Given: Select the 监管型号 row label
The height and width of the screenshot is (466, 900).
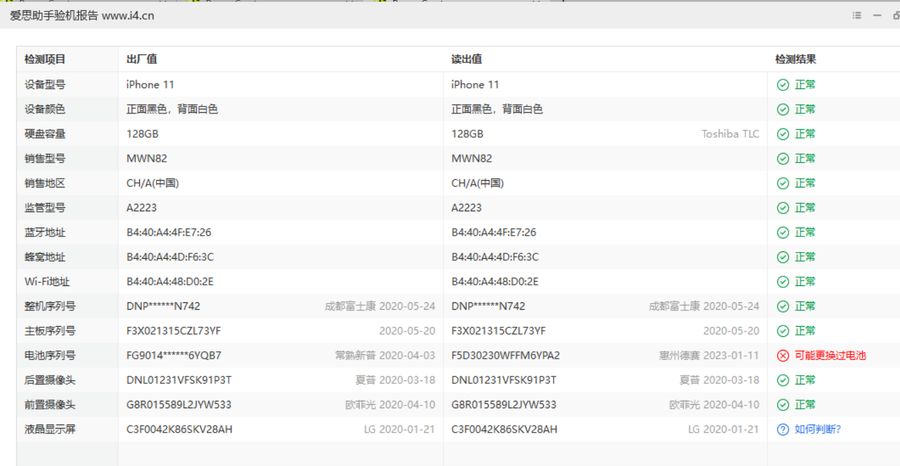Looking at the screenshot, I should point(45,208).
